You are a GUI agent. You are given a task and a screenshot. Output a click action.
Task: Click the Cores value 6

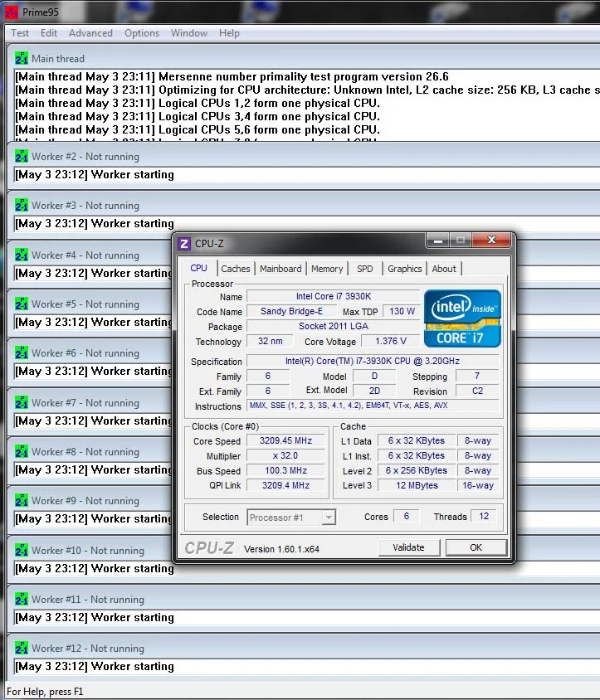click(406, 516)
